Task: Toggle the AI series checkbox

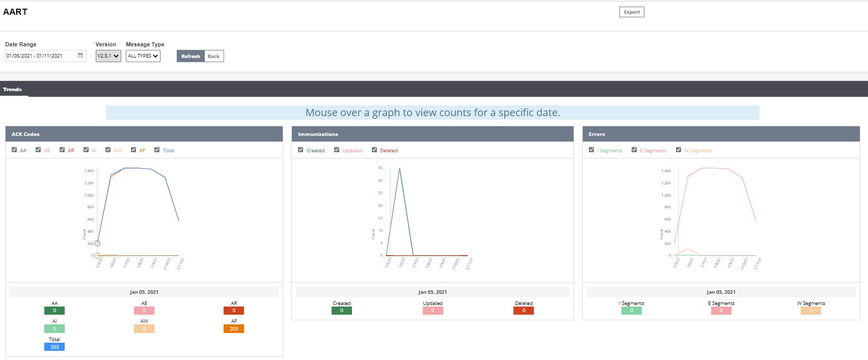Action: pos(86,150)
